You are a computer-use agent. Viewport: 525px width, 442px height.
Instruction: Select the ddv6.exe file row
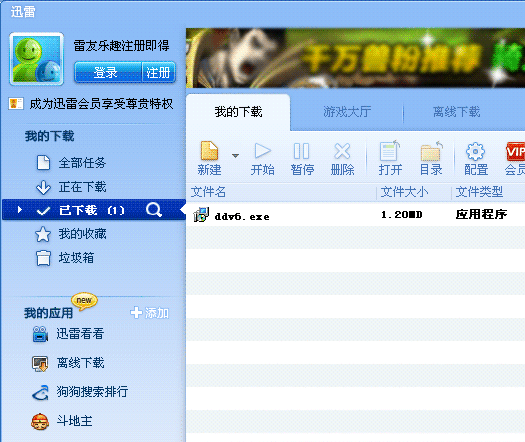[356, 215]
